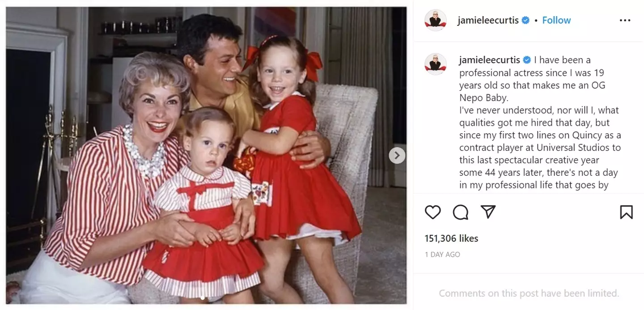Open the three-dot more options menu
644x310 pixels.
point(625,21)
